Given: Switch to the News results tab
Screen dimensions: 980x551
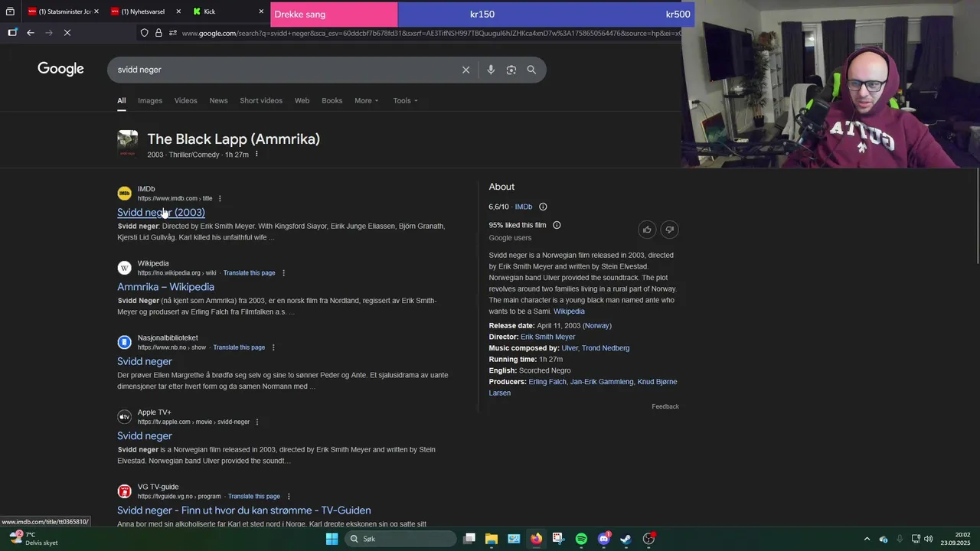Looking at the screenshot, I should click(218, 101).
